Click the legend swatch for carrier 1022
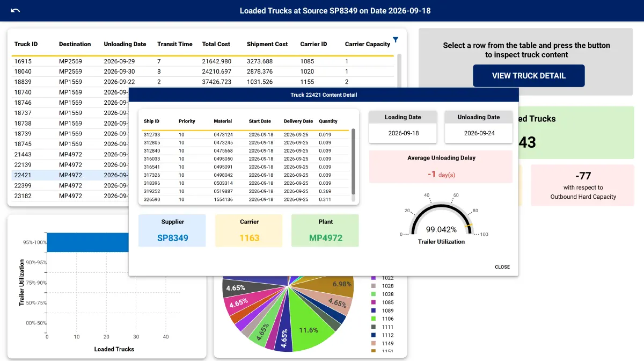Viewport: 644px width, 361px height. click(374, 278)
